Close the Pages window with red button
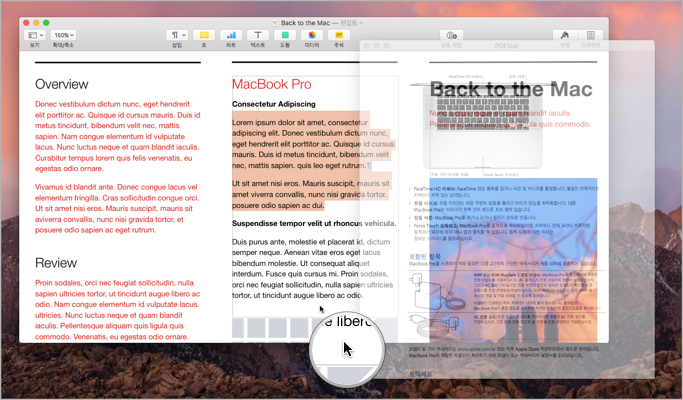This screenshot has height=400, width=683. pyautogui.click(x=26, y=23)
